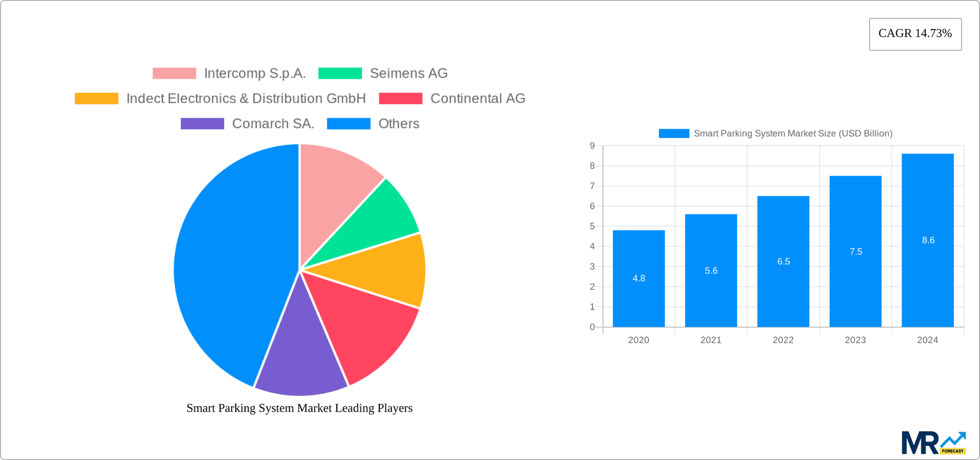The height and width of the screenshot is (460, 980).
Task: Click the 2023 axis label
Action: pyautogui.click(x=855, y=340)
